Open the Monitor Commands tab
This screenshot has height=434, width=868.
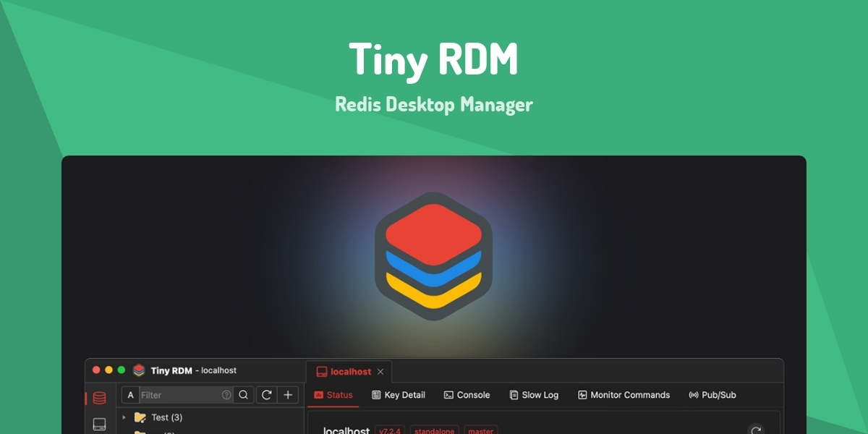coord(624,395)
